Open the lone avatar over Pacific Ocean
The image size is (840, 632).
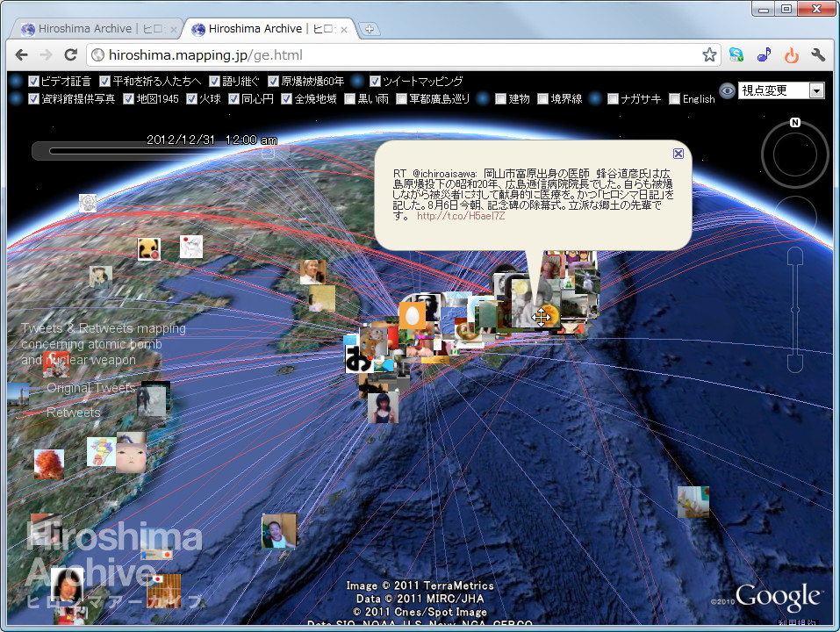point(693,502)
